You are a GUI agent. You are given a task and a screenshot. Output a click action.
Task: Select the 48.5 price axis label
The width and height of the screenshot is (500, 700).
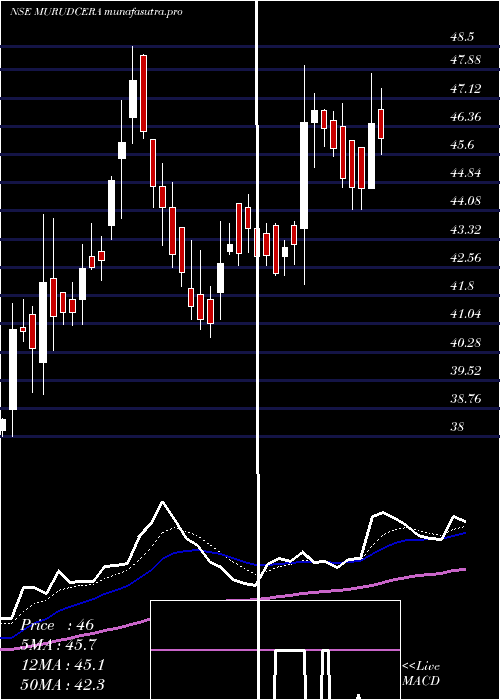pyautogui.click(x=462, y=37)
